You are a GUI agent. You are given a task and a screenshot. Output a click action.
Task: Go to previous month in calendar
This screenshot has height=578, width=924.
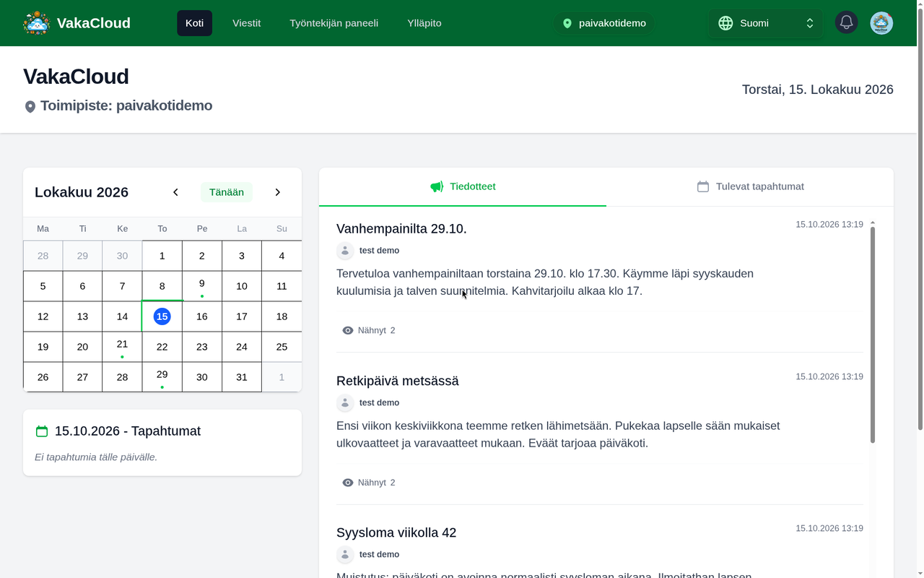(x=175, y=192)
